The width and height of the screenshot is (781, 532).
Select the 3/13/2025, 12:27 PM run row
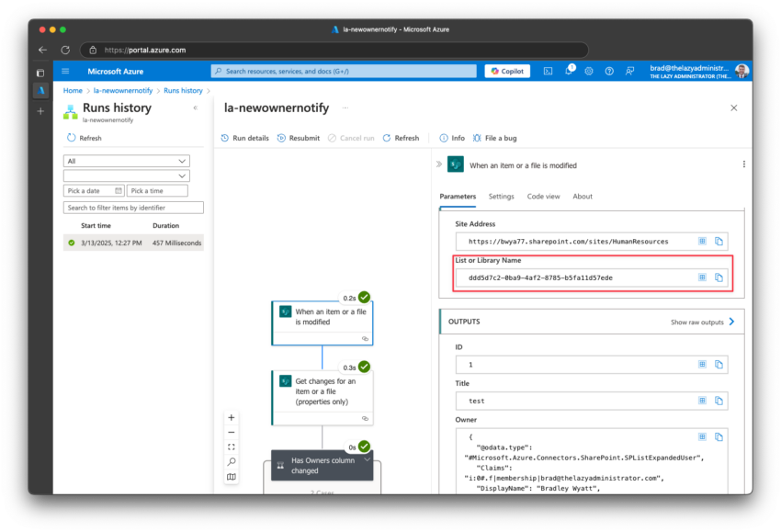(133, 243)
